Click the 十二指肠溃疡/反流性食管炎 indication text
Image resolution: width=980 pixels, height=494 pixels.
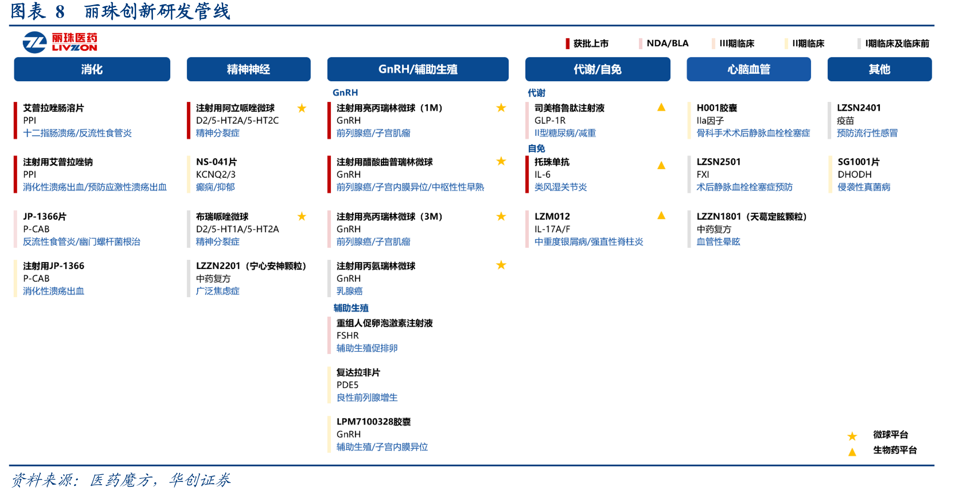tap(77, 133)
